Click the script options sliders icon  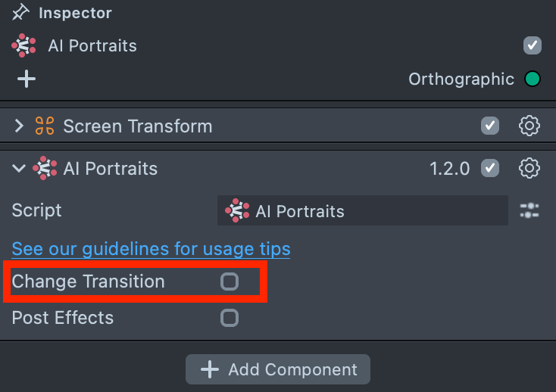click(x=529, y=211)
